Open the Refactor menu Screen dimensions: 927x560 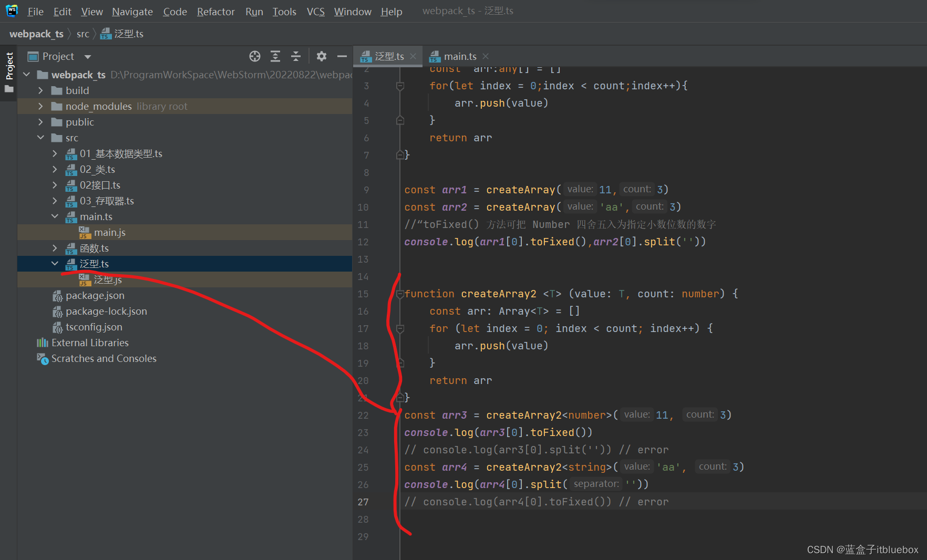(215, 12)
